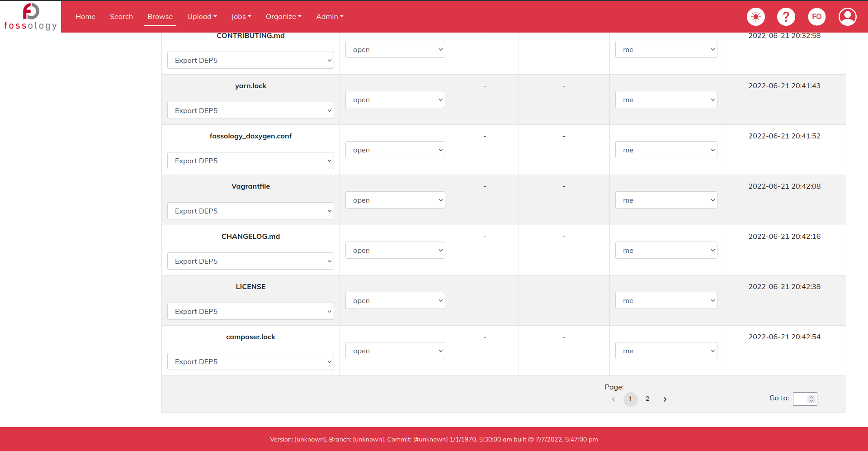The width and height of the screenshot is (868, 451).
Task: Change status 'open' dropdown for LICENSE
Action: (395, 300)
